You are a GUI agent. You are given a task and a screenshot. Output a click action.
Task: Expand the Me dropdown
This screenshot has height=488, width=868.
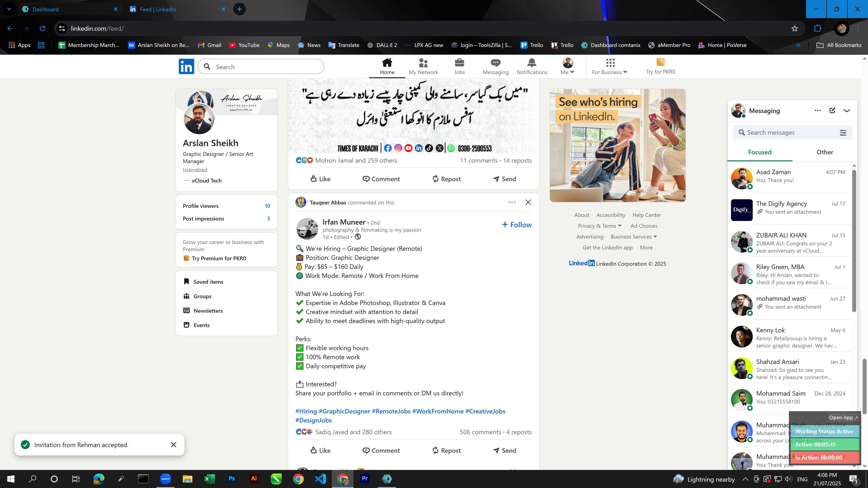[567, 72]
